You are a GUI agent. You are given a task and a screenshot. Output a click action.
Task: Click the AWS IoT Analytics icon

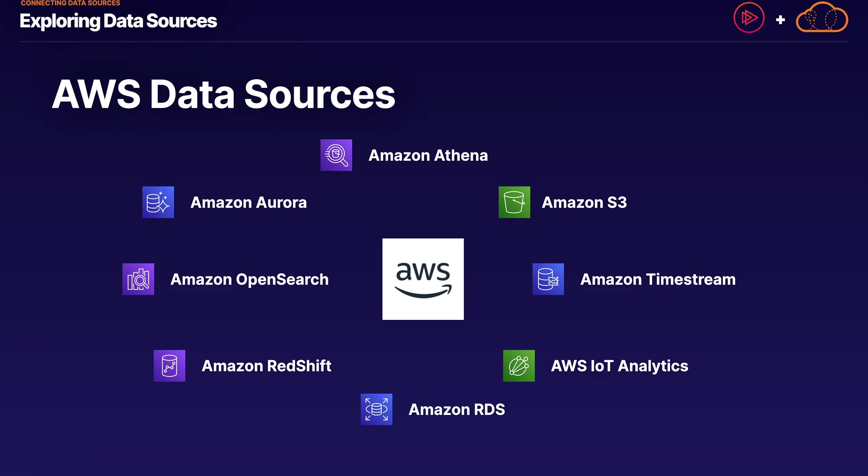(519, 366)
